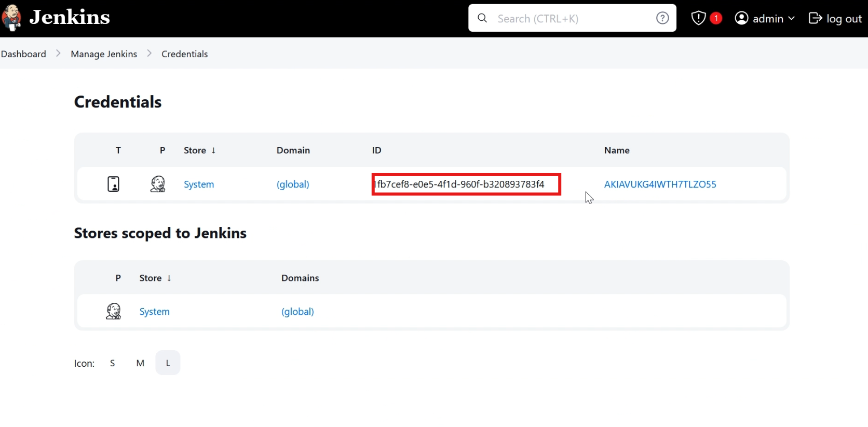Sort credentials table by Store column
The height and width of the screenshot is (427, 868).
click(x=199, y=150)
